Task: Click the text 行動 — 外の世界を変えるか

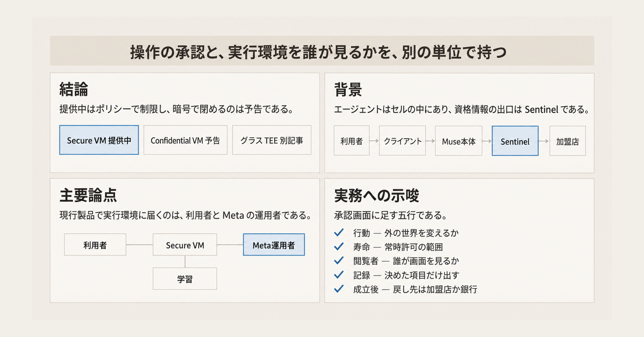Action: [406, 233]
